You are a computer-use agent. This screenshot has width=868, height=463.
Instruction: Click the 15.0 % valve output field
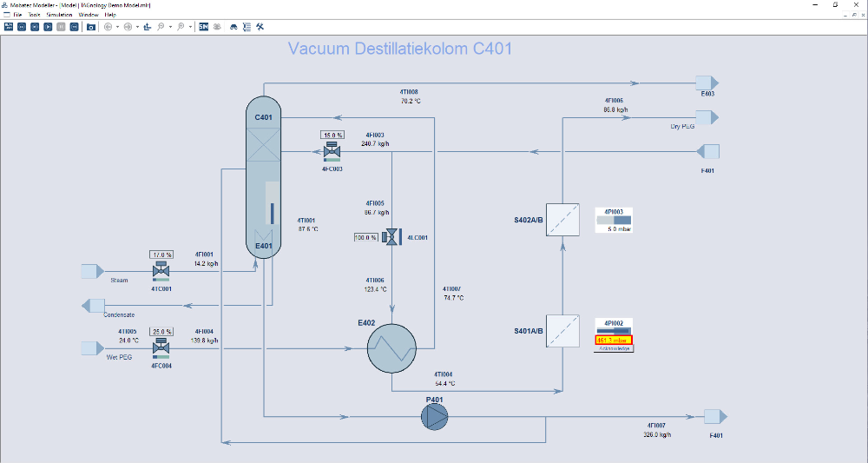(x=332, y=136)
